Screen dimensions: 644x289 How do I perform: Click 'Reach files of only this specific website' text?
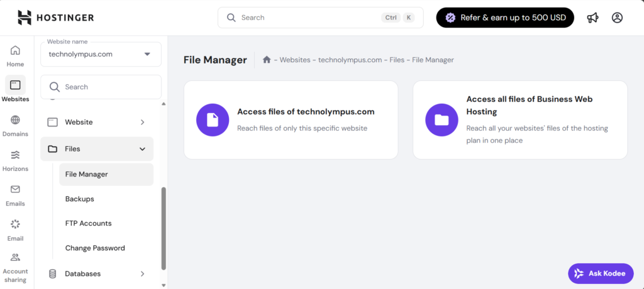(303, 128)
